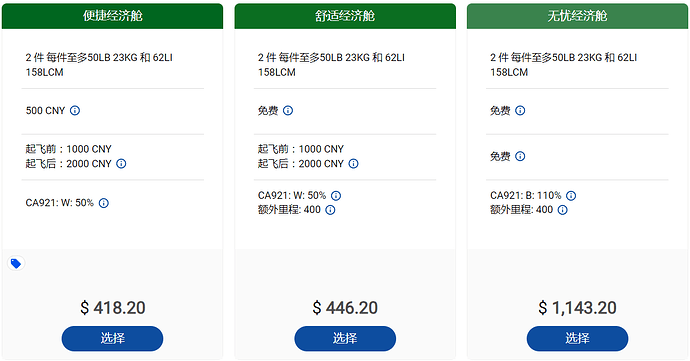Screen dimensions: 690x361
Task: Click first 免费 info icon in 舒适经济舱
Action: pyautogui.click(x=288, y=111)
